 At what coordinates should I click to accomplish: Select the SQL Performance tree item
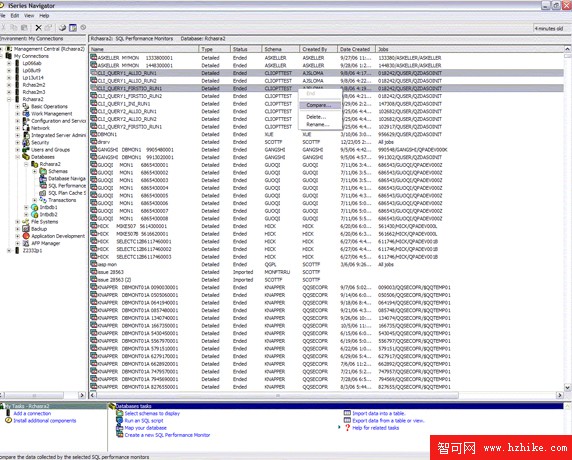pos(67,186)
